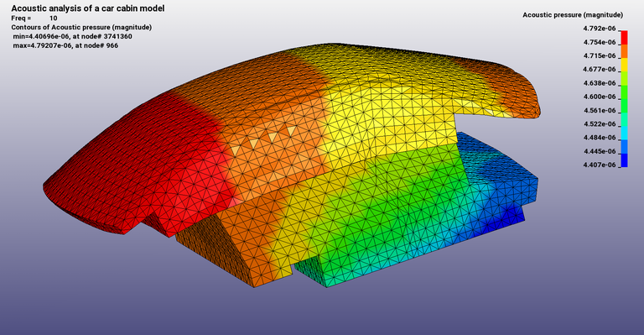
Task: Click the 4.407e-06 legend minimum label
Action: (600, 165)
